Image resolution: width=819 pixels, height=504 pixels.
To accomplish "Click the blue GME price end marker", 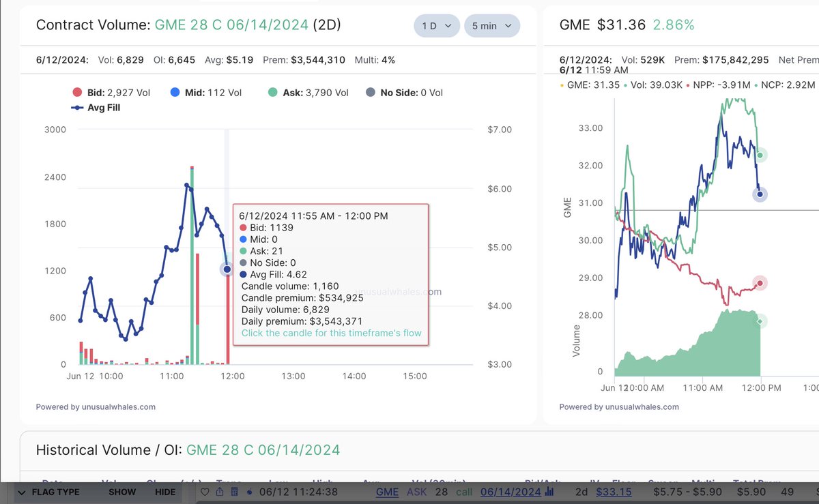I will [x=760, y=194].
